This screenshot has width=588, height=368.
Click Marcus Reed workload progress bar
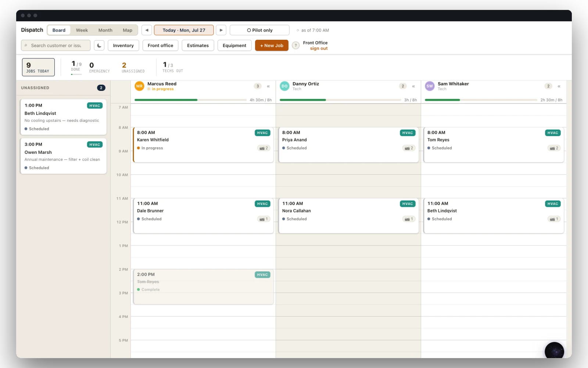190,100
